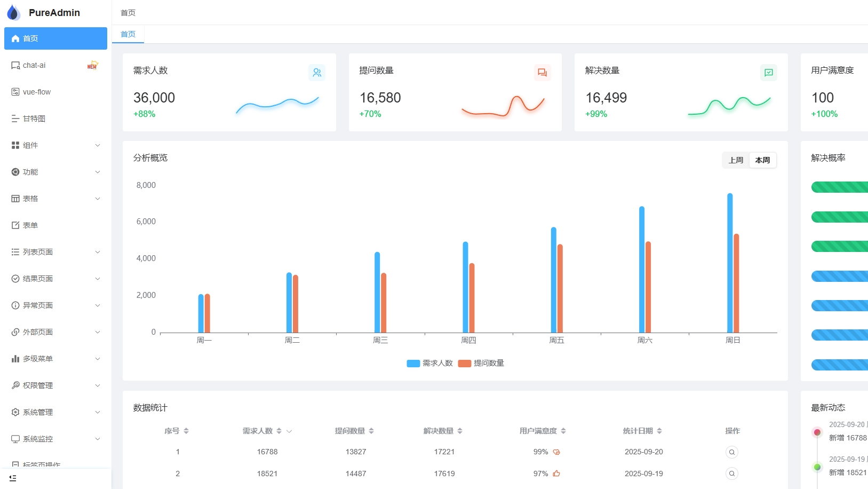The width and height of the screenshot is (868, 489).
Task: Expand the 列表页面 submenu chevron
Action: (98, 252)
